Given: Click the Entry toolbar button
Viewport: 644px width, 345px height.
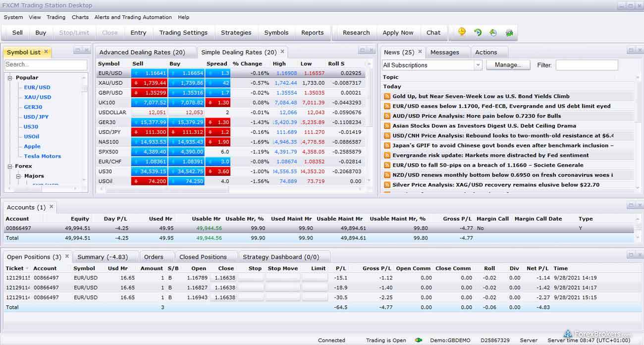Looking at the screenshot, I should tap(138, 33).
